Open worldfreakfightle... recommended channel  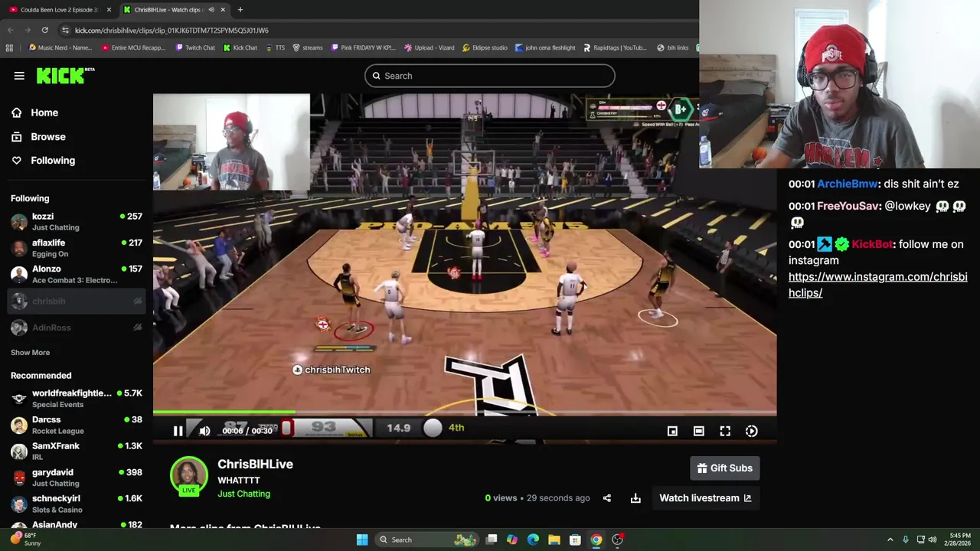pos(77,398)
